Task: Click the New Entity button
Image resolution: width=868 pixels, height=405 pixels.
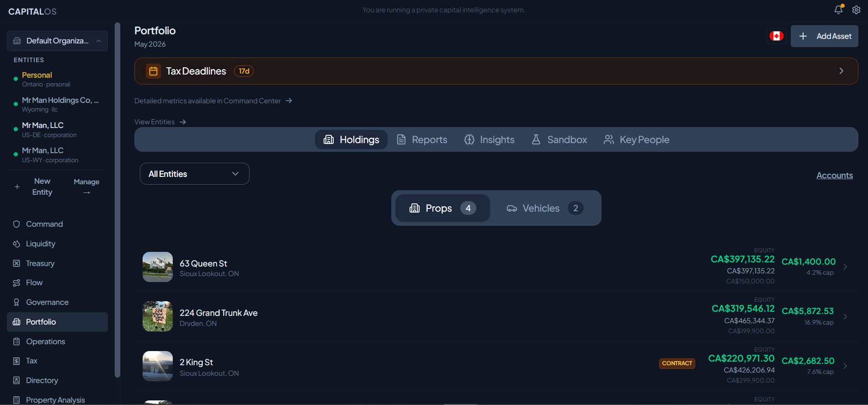Action: click(x=34, y=187)
